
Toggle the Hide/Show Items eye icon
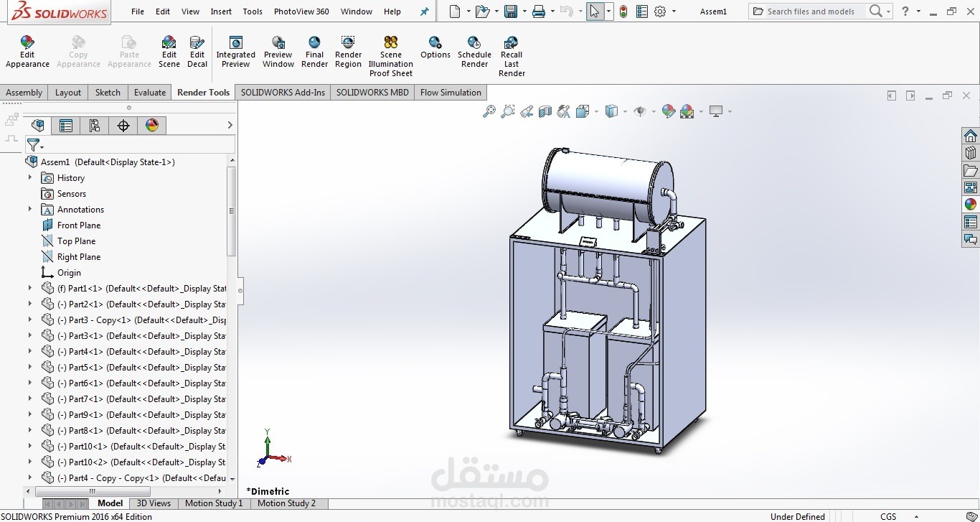point(640,111)
